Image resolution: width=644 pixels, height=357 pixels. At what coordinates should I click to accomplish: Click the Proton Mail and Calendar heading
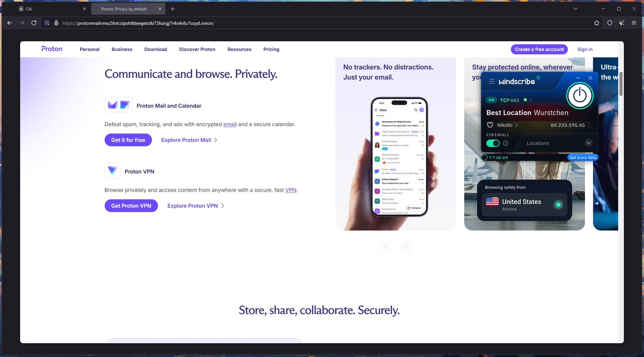point(169,106)
